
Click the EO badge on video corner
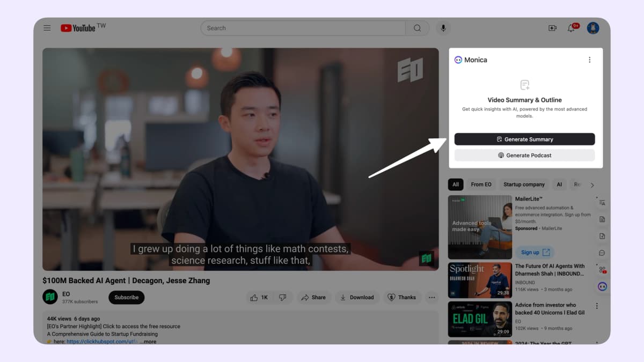[427, 259]
